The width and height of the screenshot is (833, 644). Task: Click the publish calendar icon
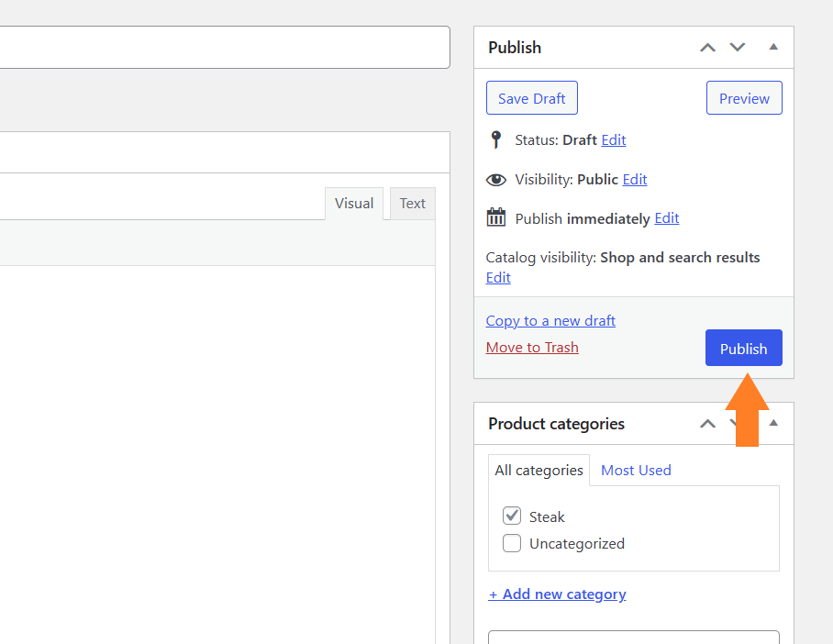coord(496,217)
